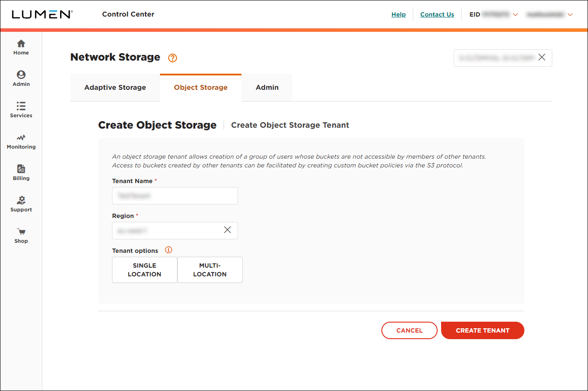Open the Billing section
This screenshot has width=588, height=391.
(x=21, y=173)
